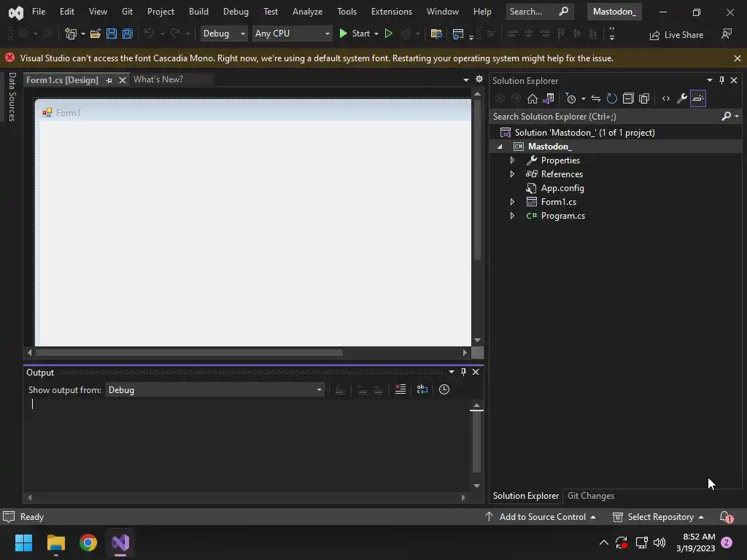Click Select Repository in status bar
The height and width of the screenshot is (560, 747).
click(659, 517)
